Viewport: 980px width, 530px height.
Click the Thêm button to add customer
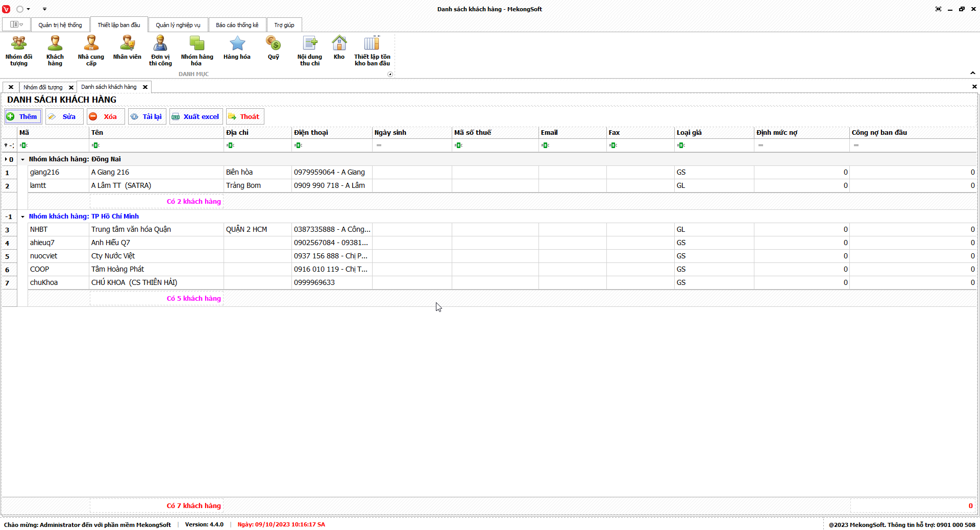[23, 116]
